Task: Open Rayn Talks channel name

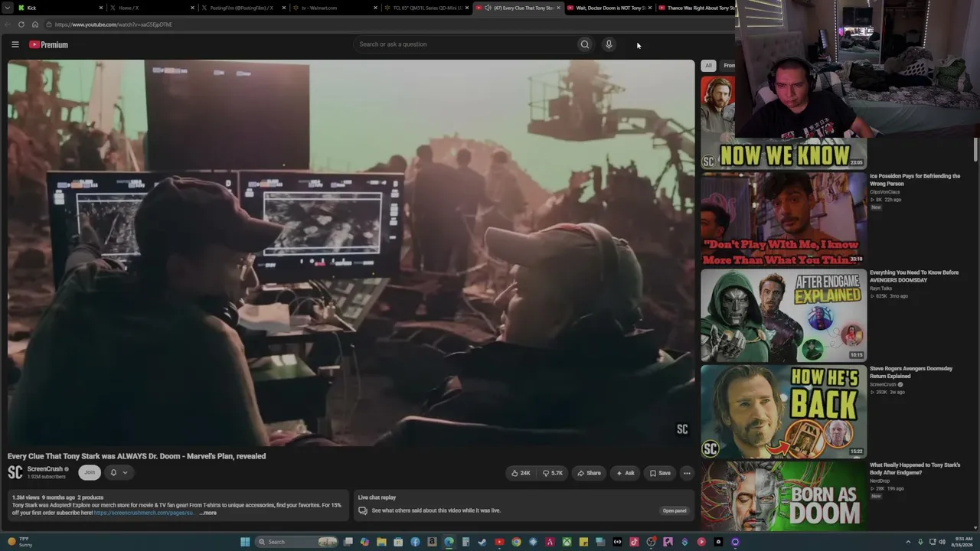Action: [x=880, y=289]
